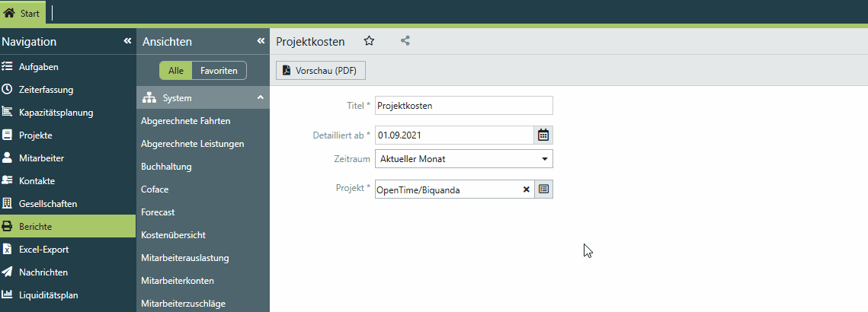Collapse the System views group

[260, 98]
